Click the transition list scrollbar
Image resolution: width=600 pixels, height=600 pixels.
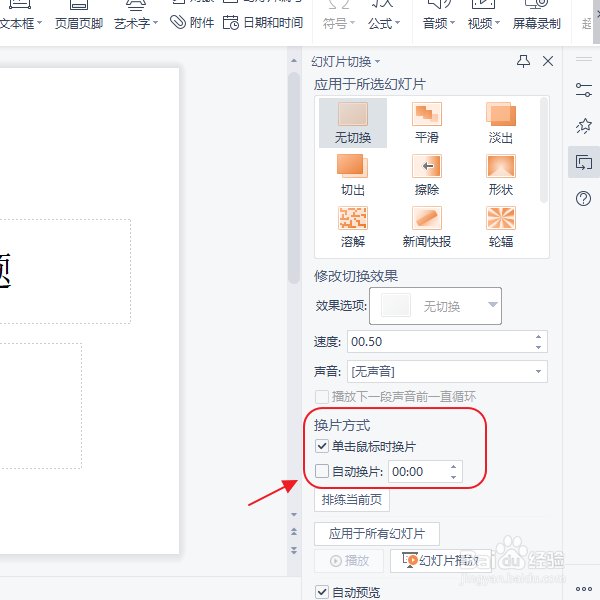point(544,150)
